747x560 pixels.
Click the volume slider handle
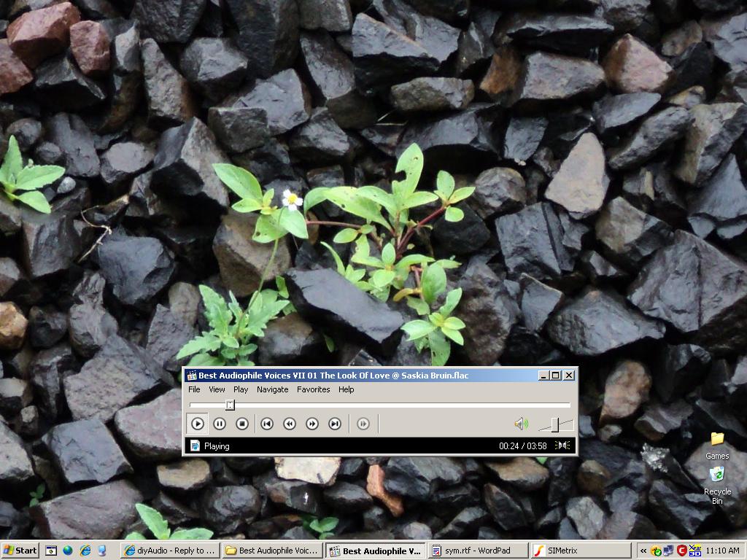tap(555, 424)
